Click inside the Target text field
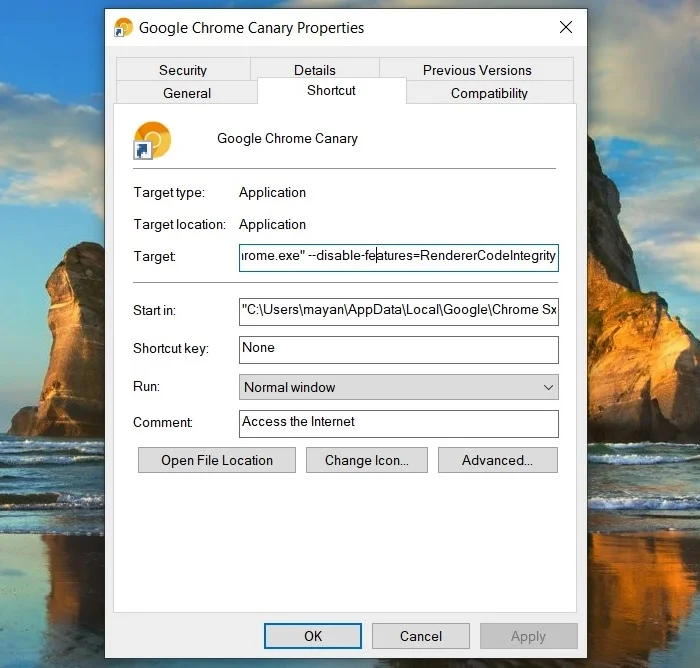The height and width of the screenshot is (668, 700). click(x=399, y=258)
